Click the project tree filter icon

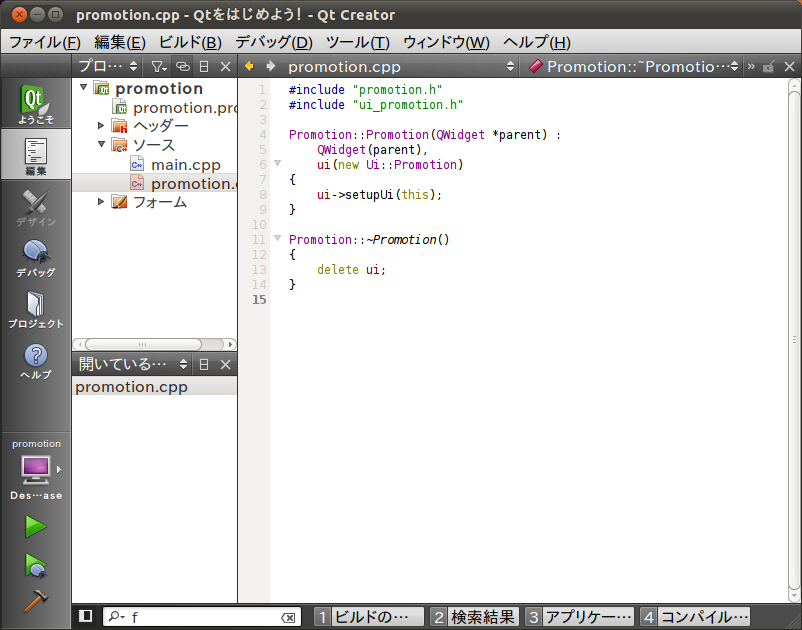tap(158, 67)
